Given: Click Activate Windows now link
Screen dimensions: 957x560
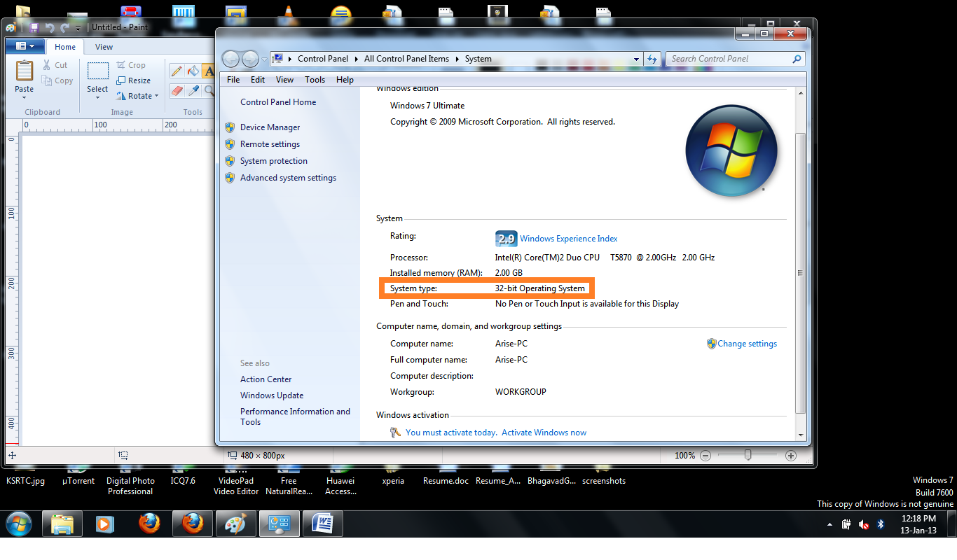Looking at the screenshot, I should coord(544,433).
